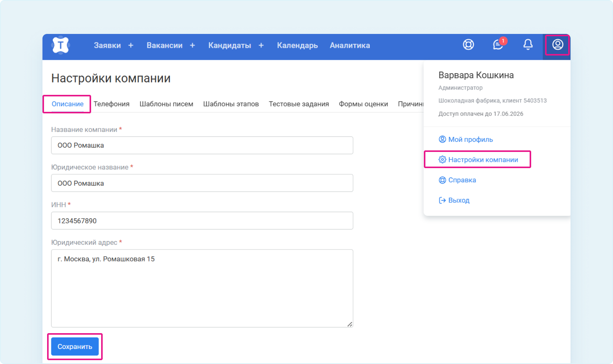Image resolution: width=613 pixels, height=364 pixels.
Task: Open chat messages icon with notification badge
Action: pyautogui.click(x=498, y=45)
